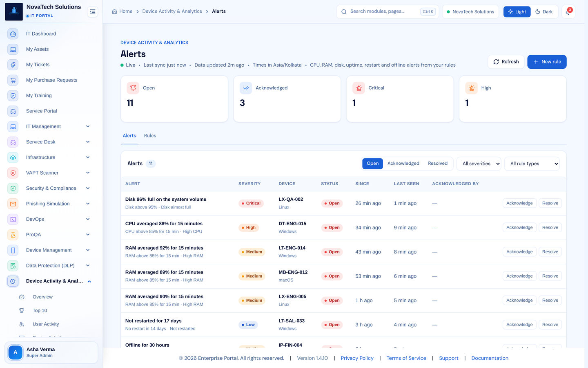
Task: Click the Refresh button
Action: [x=506, y=62]
